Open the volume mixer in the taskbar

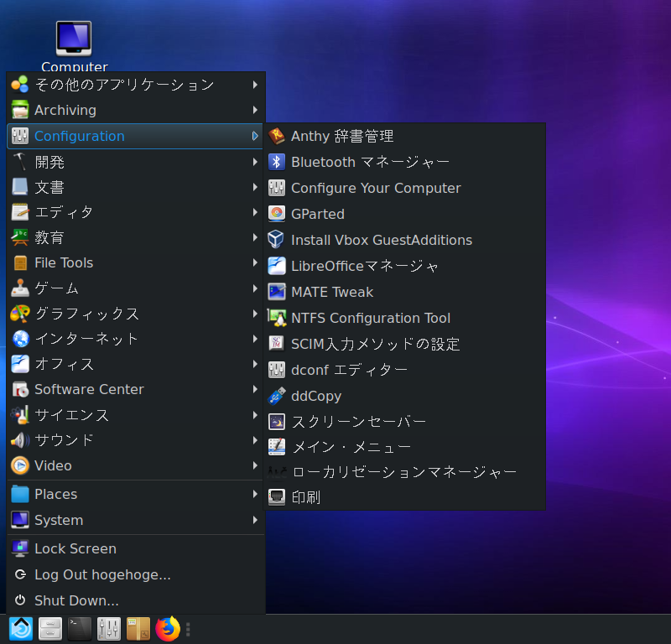(x=108, y=628)
